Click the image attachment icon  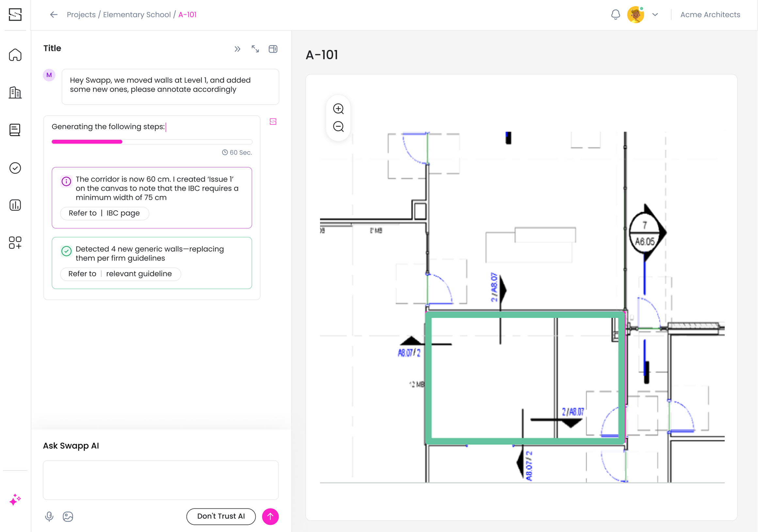pyautogui.click(x=68, y=516)
